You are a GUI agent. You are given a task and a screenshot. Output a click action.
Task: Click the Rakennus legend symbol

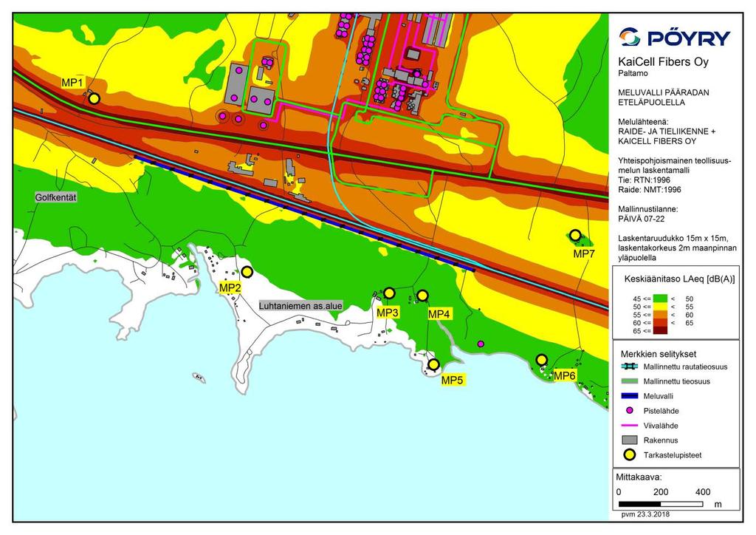point(629,440)
